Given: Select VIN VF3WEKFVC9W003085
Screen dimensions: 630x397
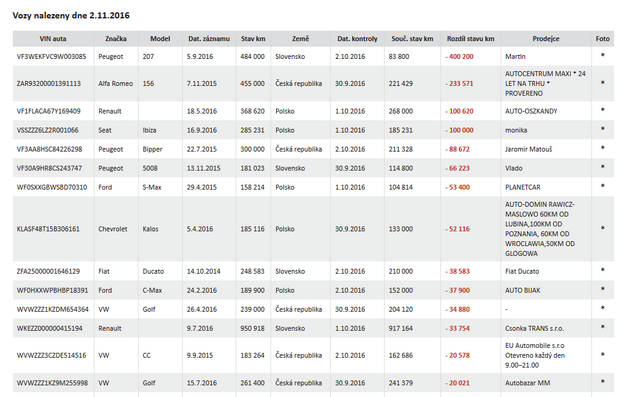Looking at the screenshot, I should [x=51, y=57].
